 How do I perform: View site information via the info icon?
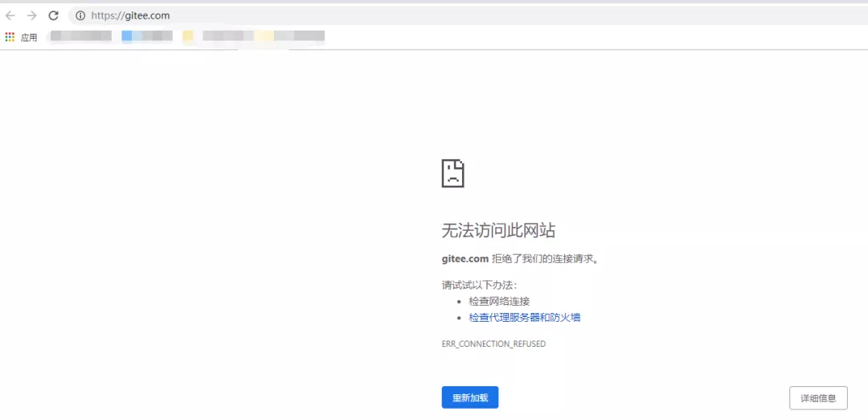coord(80,15)
